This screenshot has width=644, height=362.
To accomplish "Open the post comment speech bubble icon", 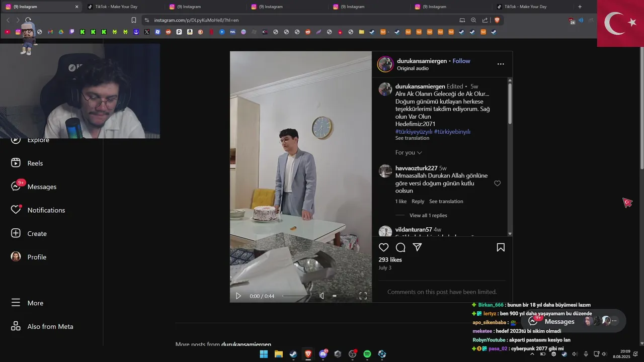I will click(400, 247).
